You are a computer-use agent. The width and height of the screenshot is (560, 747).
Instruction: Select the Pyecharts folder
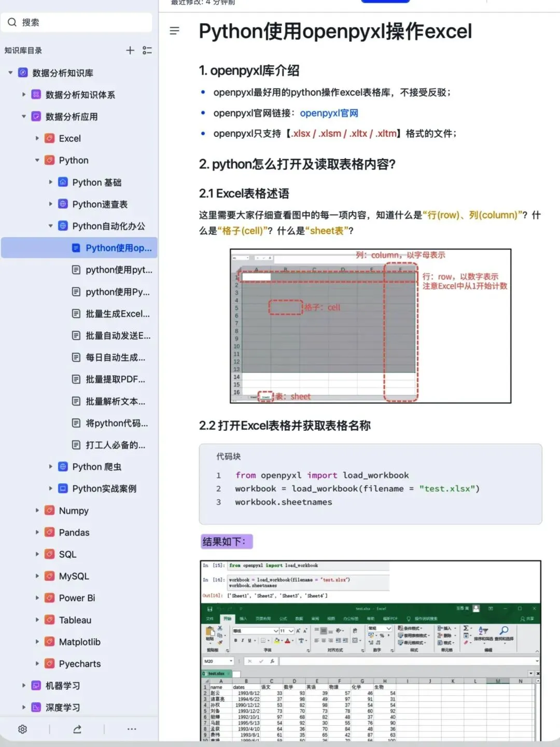tap(80, 664)
